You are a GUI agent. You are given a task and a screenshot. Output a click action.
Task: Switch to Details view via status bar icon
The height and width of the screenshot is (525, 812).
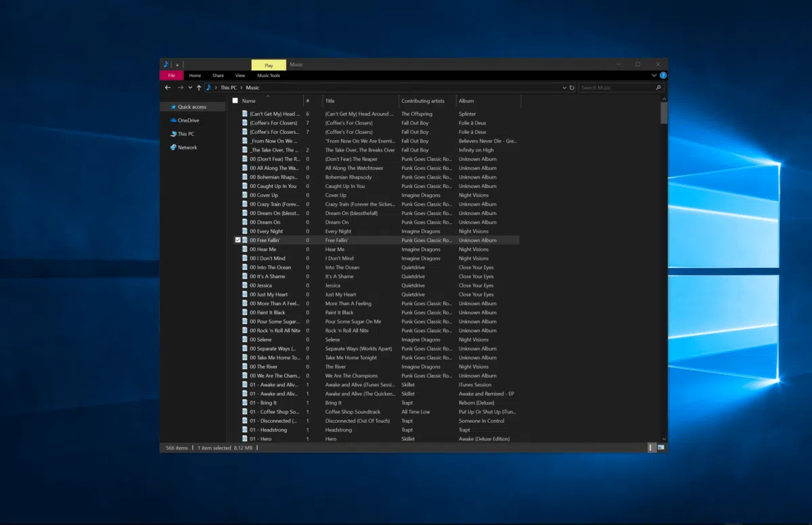coord(650,447)
